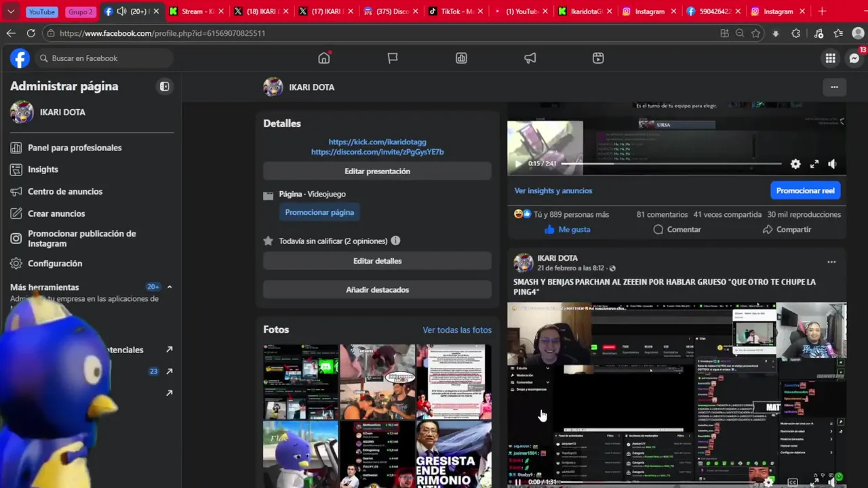This screenshot has width=868, height=488.
Task: Open the external arrow beside the 'tenciales' row
Action: click(170, 350)
